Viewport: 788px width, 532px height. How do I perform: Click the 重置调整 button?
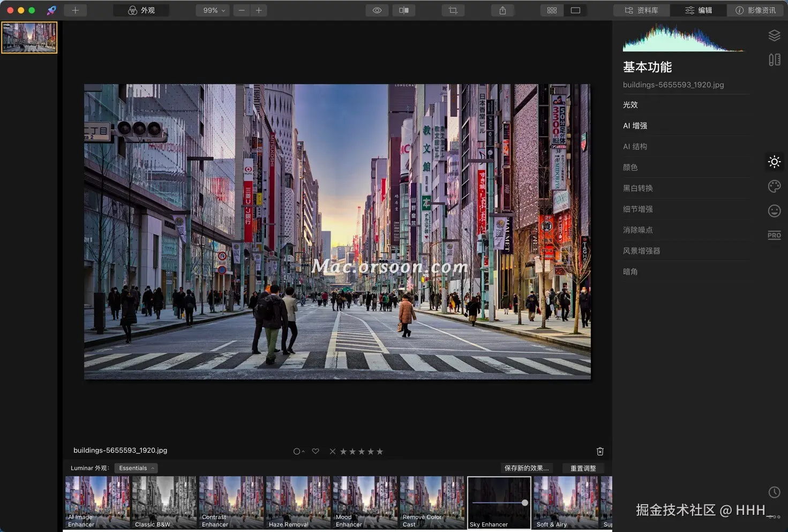tap(583, 468)
